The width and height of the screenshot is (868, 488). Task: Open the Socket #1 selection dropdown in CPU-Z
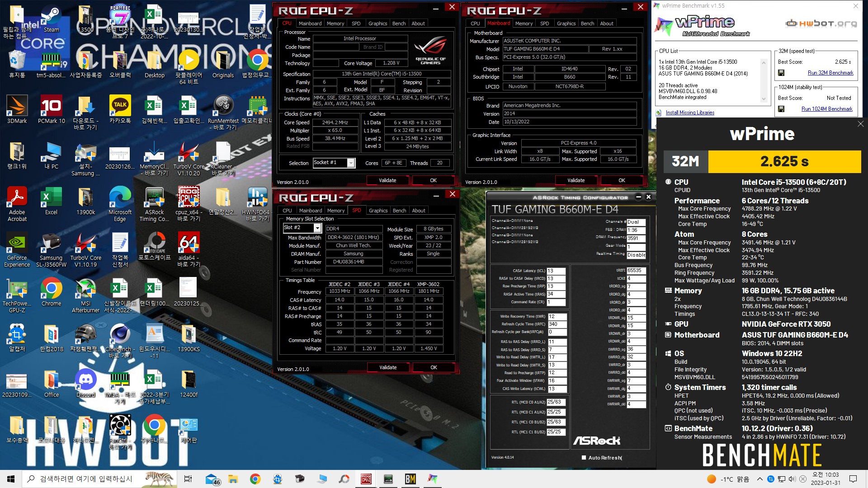pos(351,163)
